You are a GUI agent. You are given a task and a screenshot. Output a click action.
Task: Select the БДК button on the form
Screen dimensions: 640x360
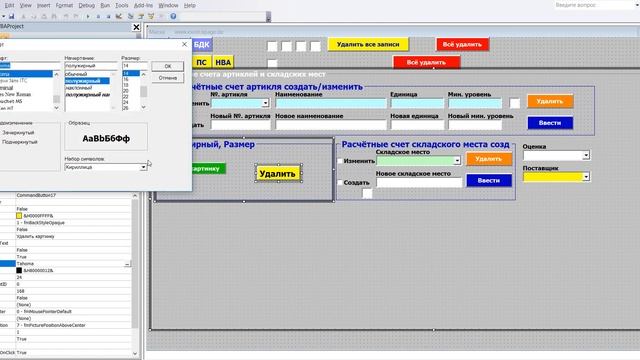pyautogui.click(x=202, y=44)
